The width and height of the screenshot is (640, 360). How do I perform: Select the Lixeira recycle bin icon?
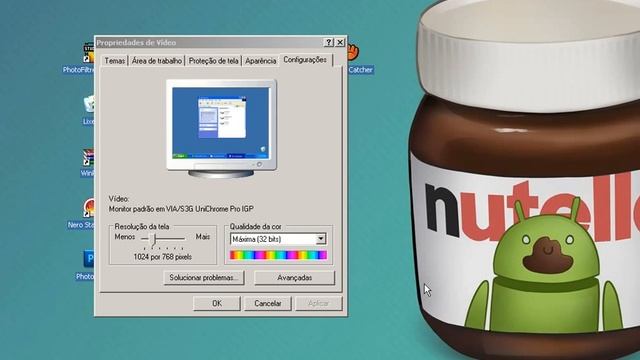pos(89,110)
